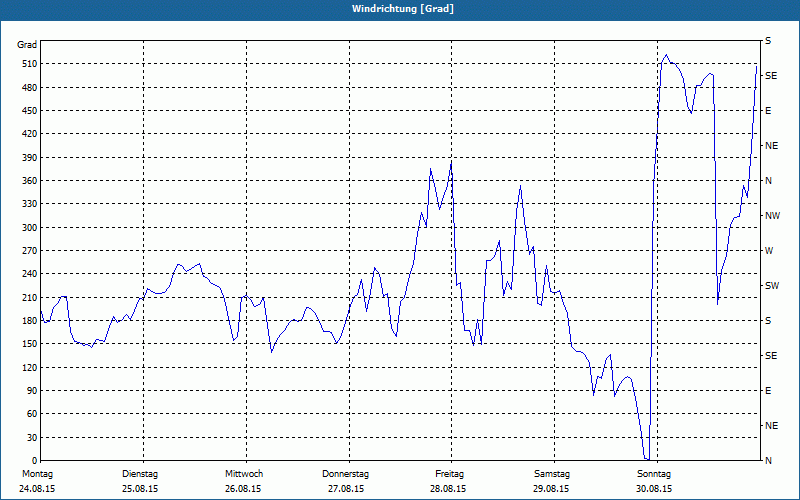
Task: Click the 60 value on the left axis
Action: click(32, 414)
